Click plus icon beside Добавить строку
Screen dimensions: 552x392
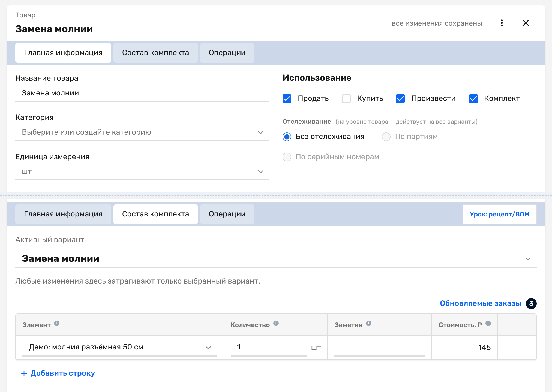point(24,373)
